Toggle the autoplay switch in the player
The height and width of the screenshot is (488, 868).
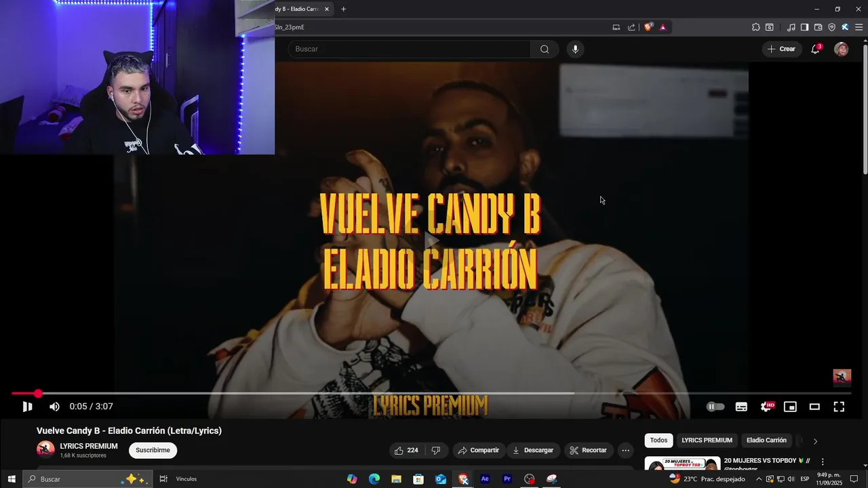(x=715, y=407)
